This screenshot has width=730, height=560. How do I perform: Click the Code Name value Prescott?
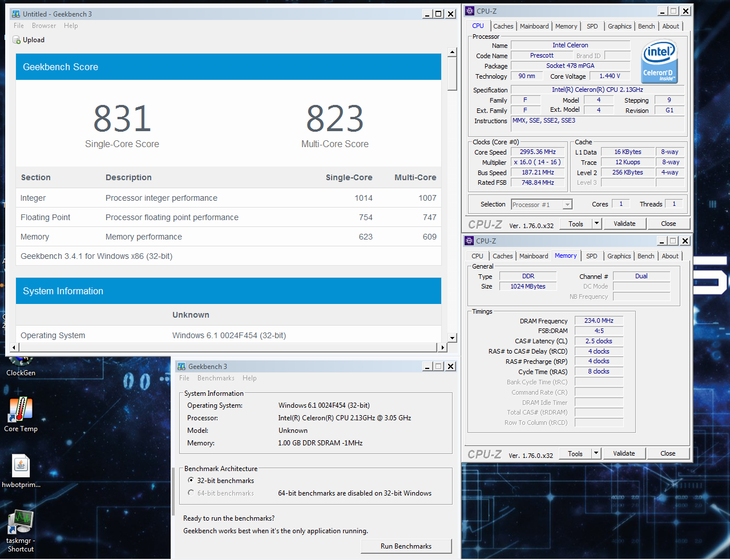click(x=542, y=55)
